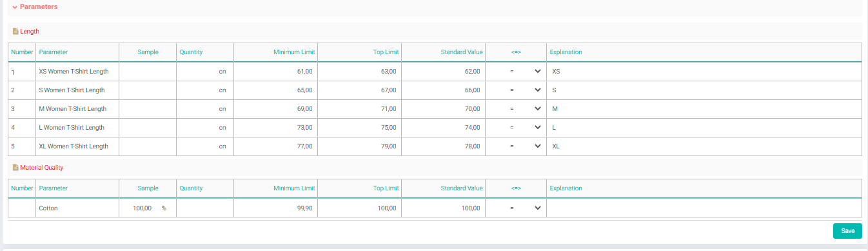Click the XL standard value field 78,00
Viewport: 868px width, 251px height.
tap(443, 146)
